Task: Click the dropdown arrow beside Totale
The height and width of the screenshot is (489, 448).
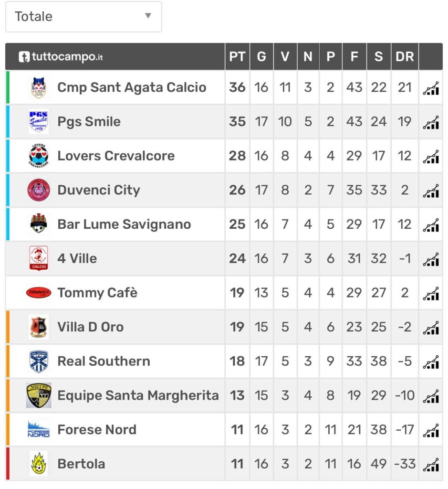Action: pyautogui.click(x=148, y=16)
